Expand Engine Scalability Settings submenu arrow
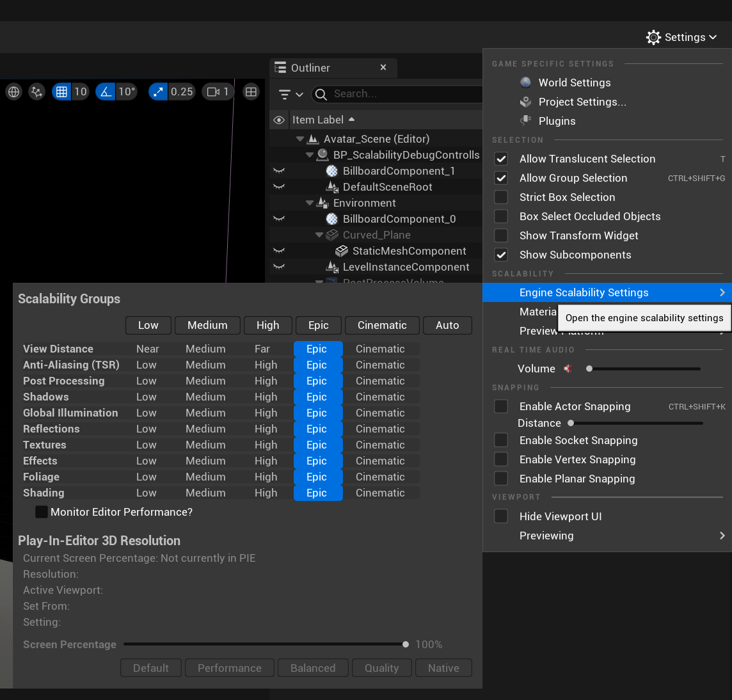This screenshot has width=732, height=700. coord(722,292)
